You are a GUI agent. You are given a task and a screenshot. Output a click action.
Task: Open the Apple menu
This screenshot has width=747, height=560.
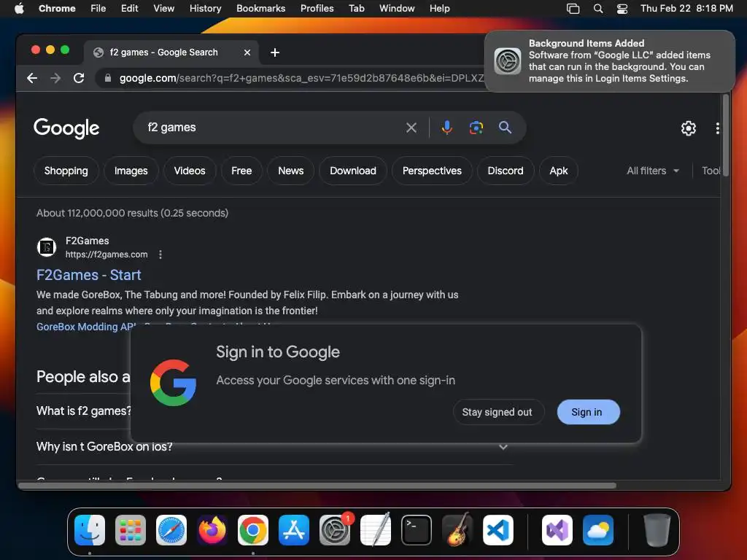tap(19, 9)
